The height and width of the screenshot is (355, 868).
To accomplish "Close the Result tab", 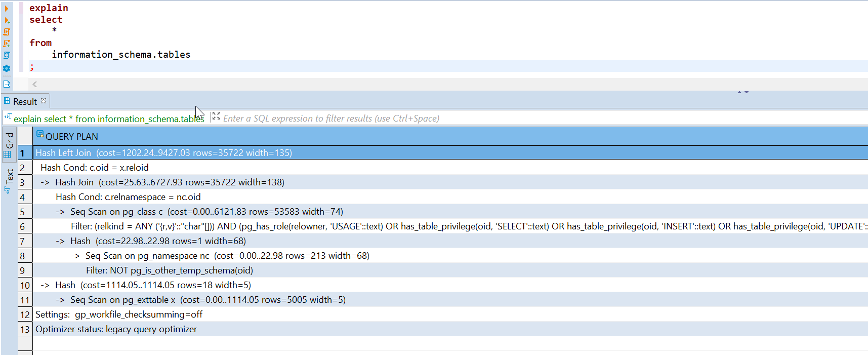I will [44, 101].
